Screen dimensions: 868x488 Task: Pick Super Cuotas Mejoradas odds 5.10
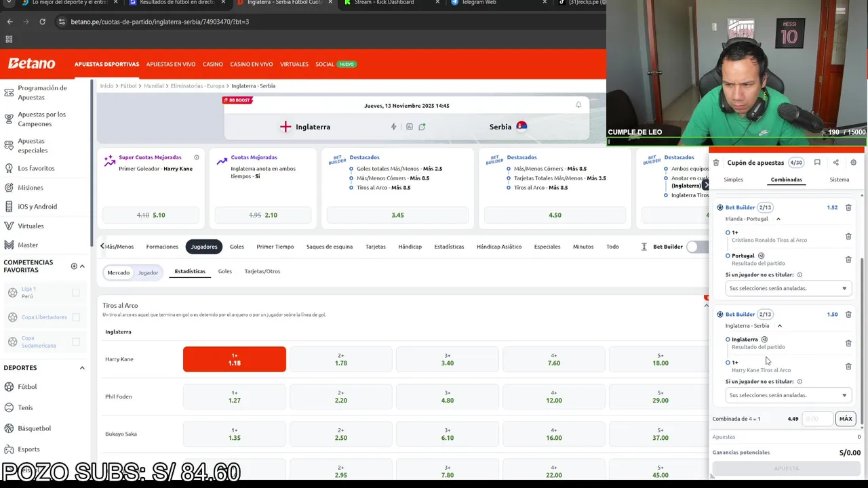tap(151, 215)
